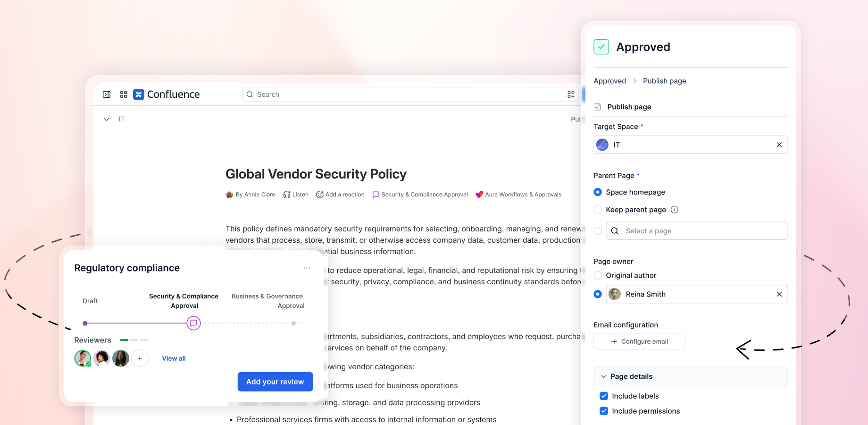
Task: Click the Confluence Search input field
Action: coord(410,94)
